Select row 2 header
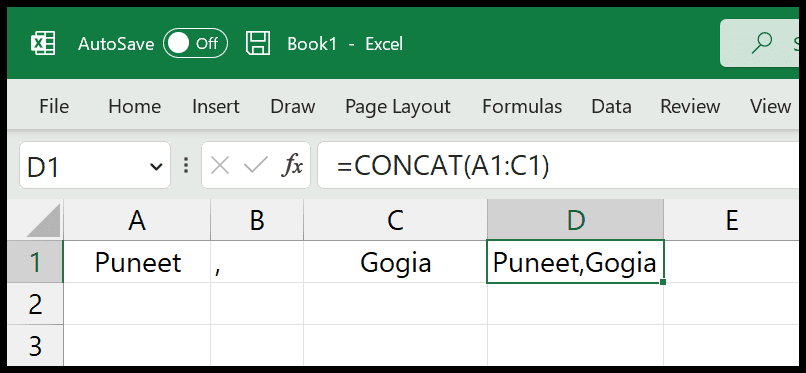 34,304
